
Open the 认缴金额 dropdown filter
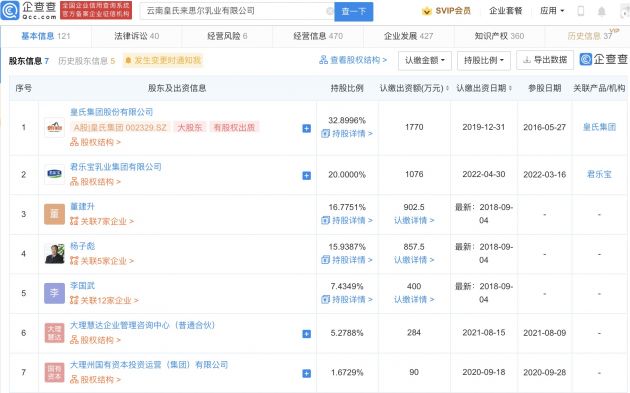coord(425,61)
